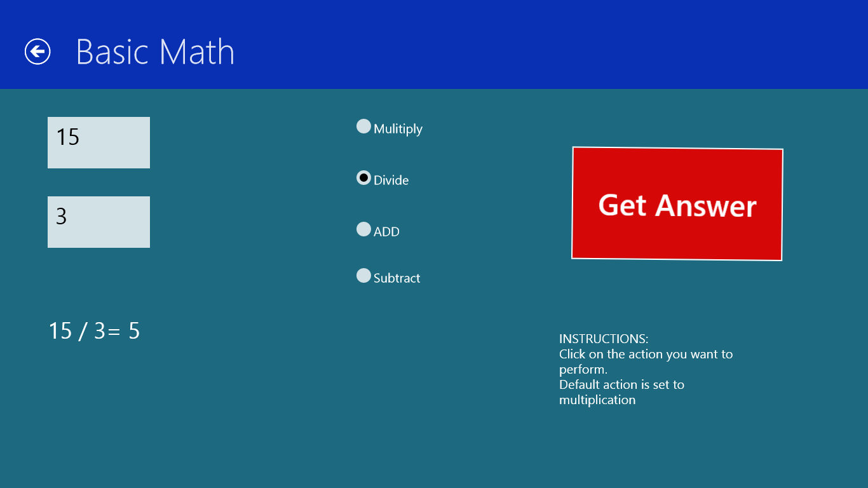Click the result text 15 / 3= 5
The image size is (868, 488).
(x=93, y=331)
